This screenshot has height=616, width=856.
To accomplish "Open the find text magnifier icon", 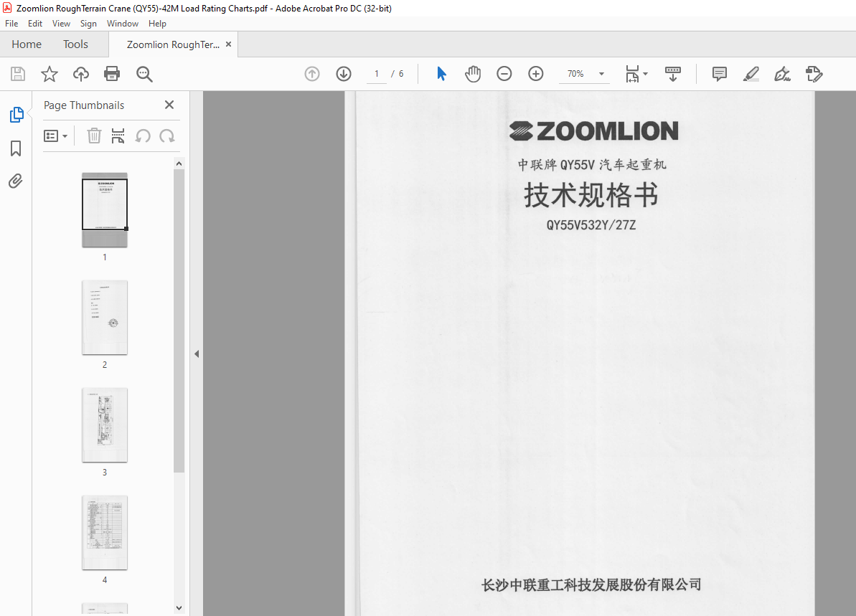I will tap(144, 74).
